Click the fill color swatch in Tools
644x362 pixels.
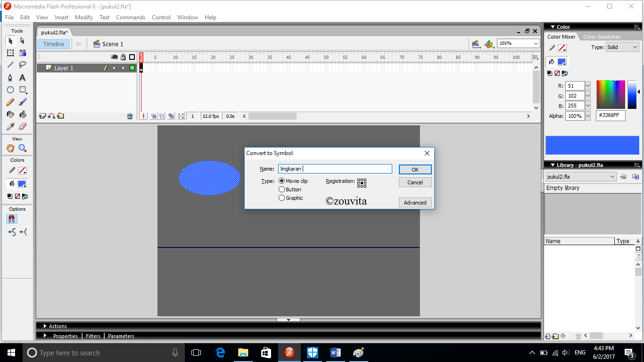click(x=22, y=184)
